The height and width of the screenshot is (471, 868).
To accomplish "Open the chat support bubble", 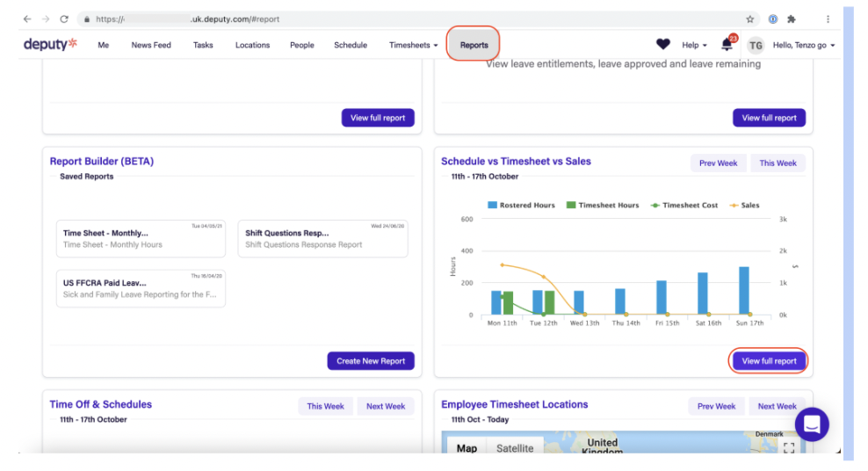I will pyautogui.click(x=812, y=424).
